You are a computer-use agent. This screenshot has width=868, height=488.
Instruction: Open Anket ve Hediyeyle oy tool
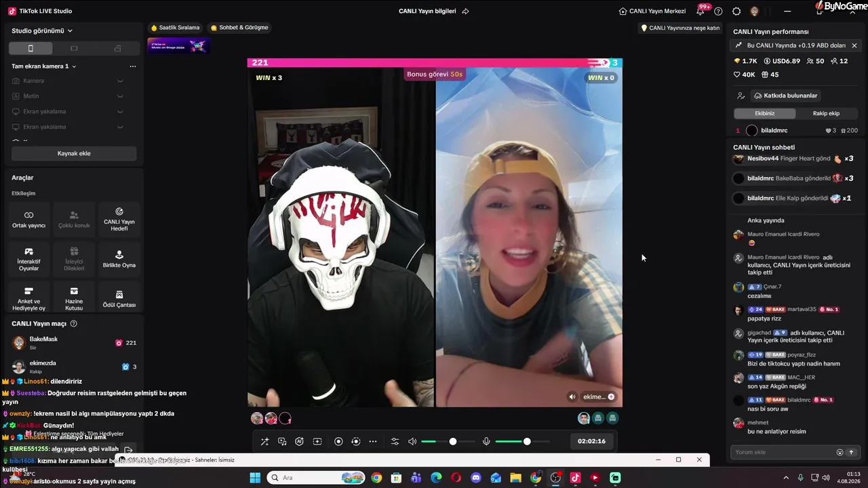click(29, 298)
